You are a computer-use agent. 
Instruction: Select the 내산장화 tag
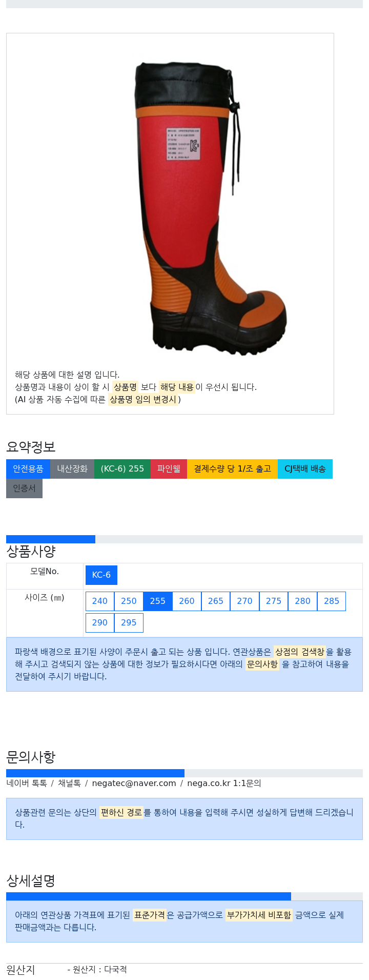pos(72,469)
